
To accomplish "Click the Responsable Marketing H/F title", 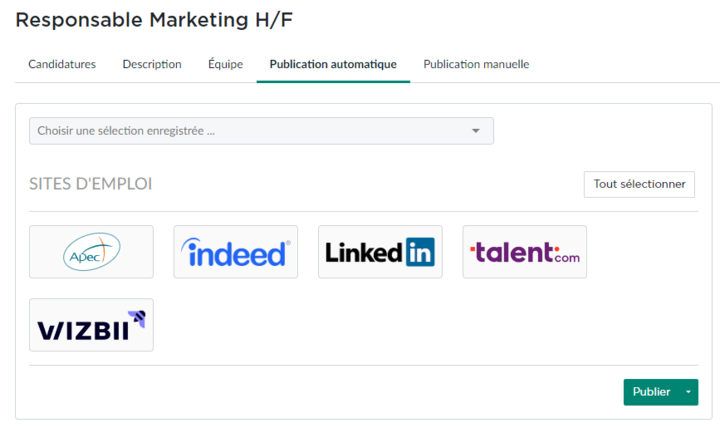I will coord(154,20).
